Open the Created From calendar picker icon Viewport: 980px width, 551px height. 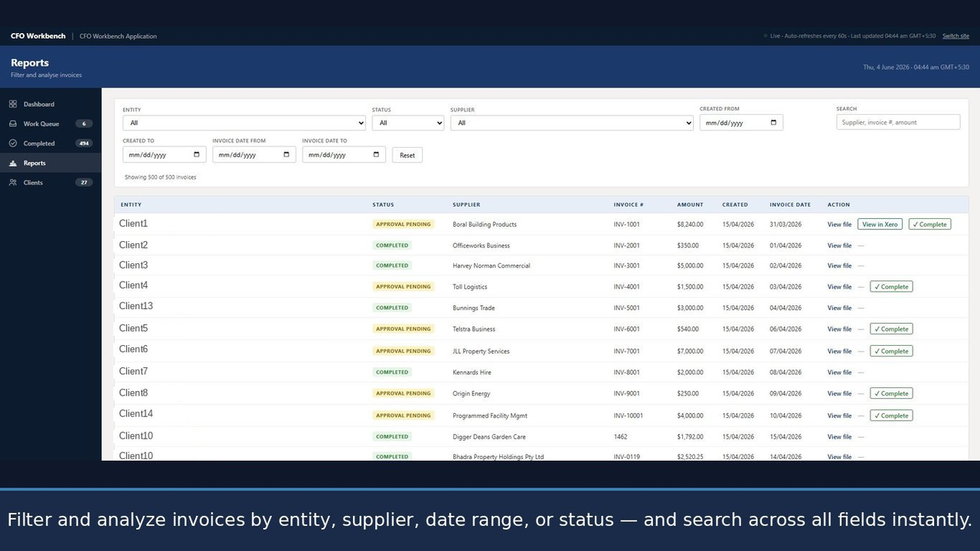coord(773,122)
